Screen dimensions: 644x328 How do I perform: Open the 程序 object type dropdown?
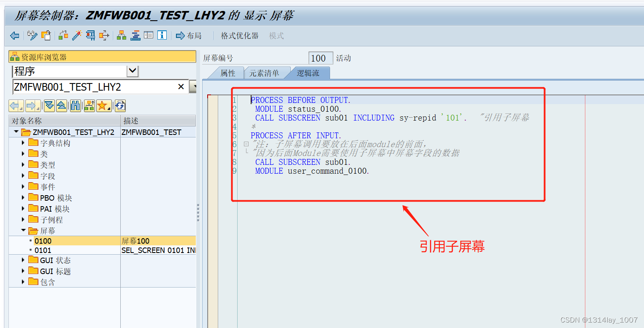coord(133,71)
